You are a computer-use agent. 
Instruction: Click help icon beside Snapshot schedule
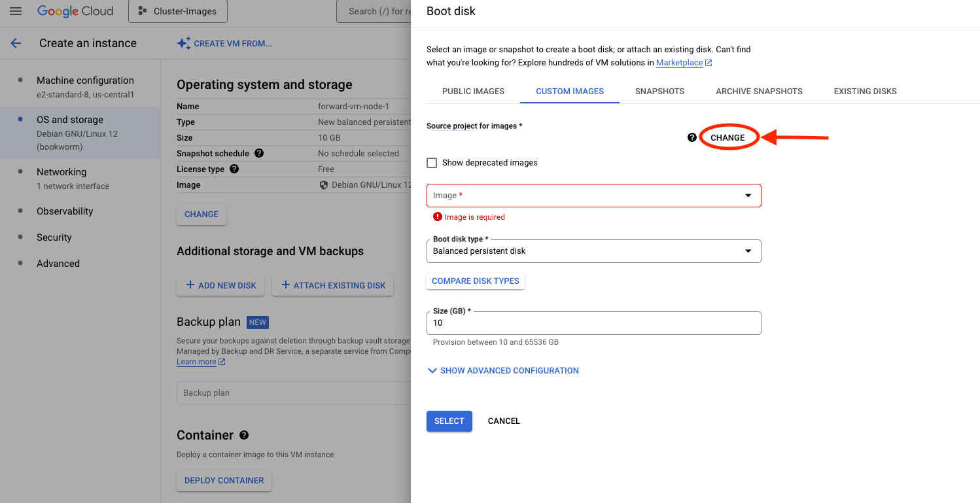pos(259,153)
